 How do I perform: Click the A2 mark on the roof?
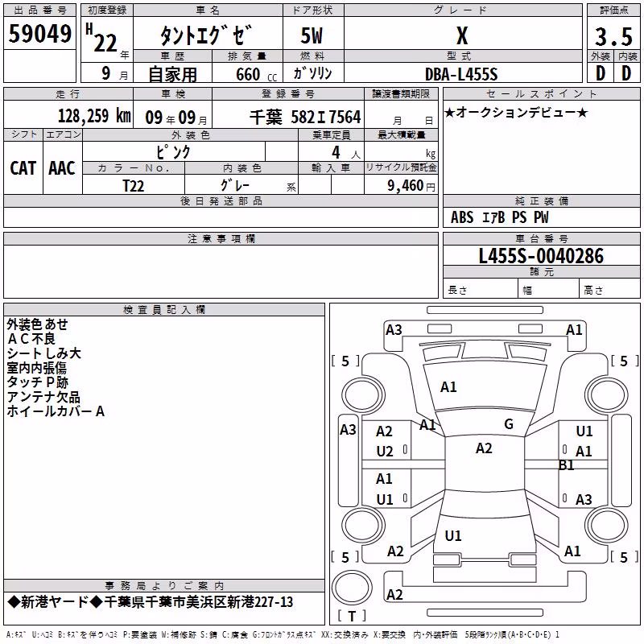point(484,448)
